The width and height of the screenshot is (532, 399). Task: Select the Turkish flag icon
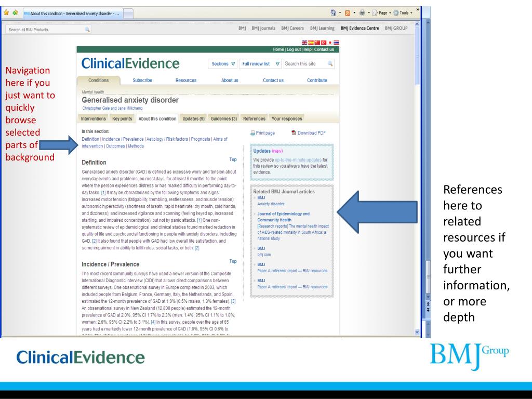coord(323,43)
